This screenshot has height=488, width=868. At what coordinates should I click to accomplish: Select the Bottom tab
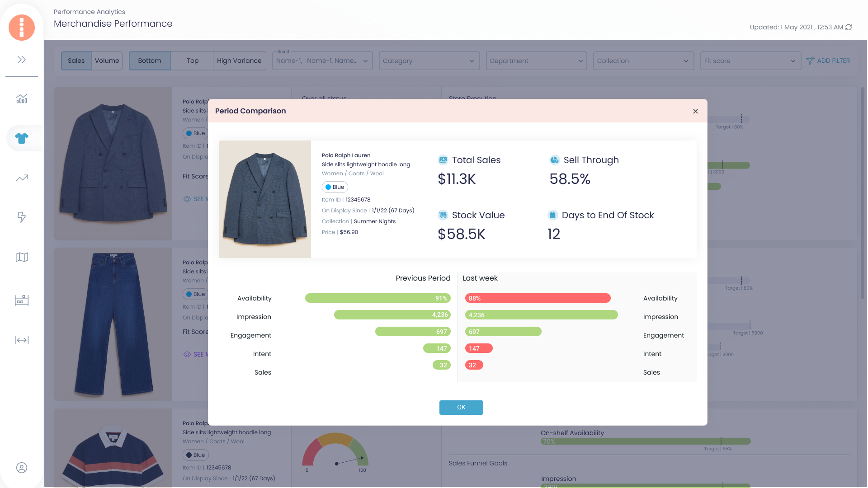coord(150,61)
